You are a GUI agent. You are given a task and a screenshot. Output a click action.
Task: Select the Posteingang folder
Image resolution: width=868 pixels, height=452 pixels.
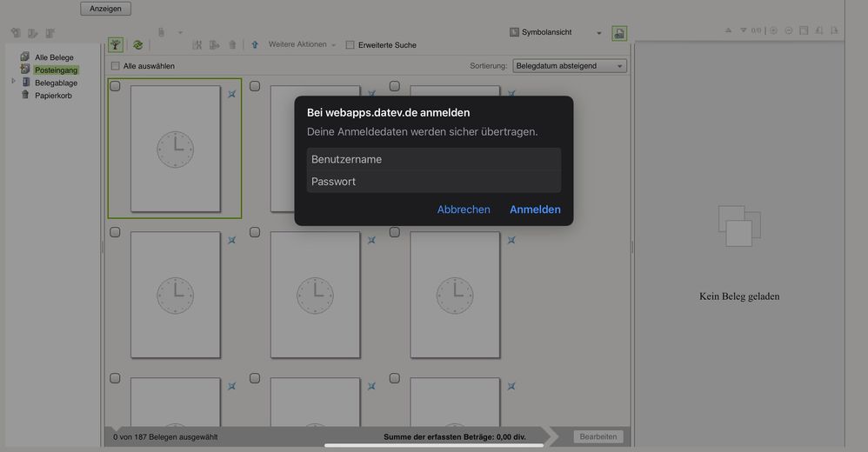[x=56, y=70]
